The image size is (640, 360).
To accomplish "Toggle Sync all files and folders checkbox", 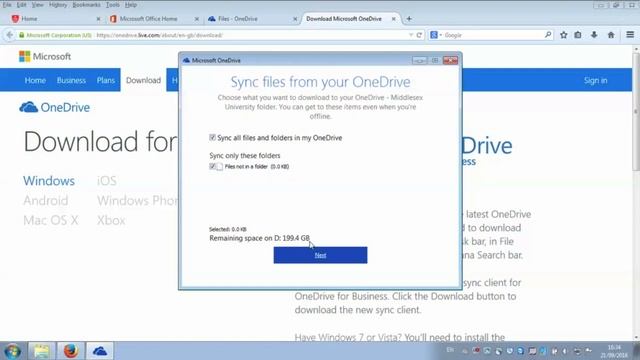I will click(x=212, y=138).
